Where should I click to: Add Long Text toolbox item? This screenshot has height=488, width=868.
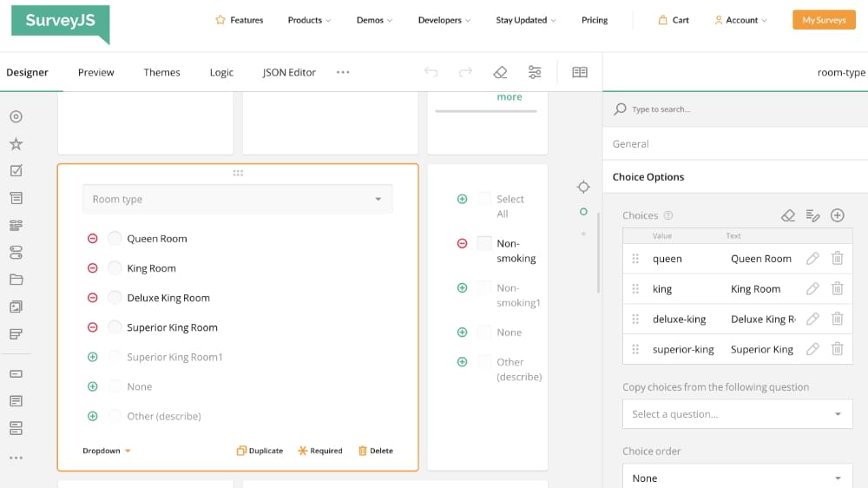click(x=16, y=401)
